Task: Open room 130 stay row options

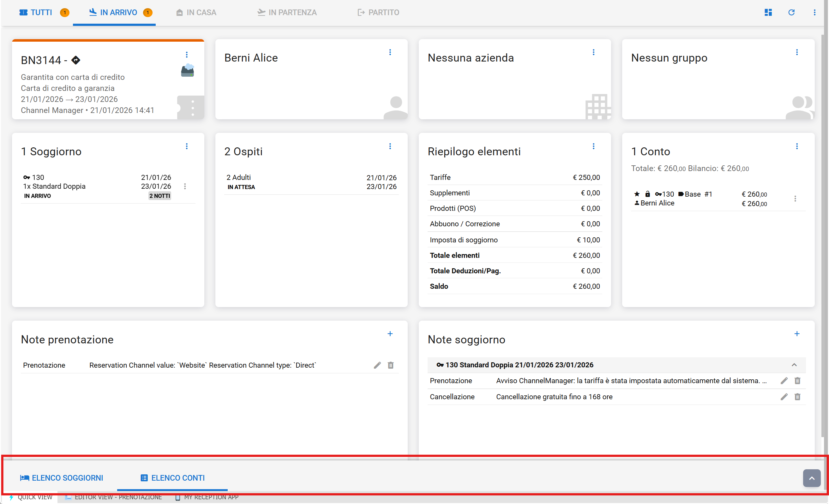Action: pyautogui.click(x=185, y=186)
